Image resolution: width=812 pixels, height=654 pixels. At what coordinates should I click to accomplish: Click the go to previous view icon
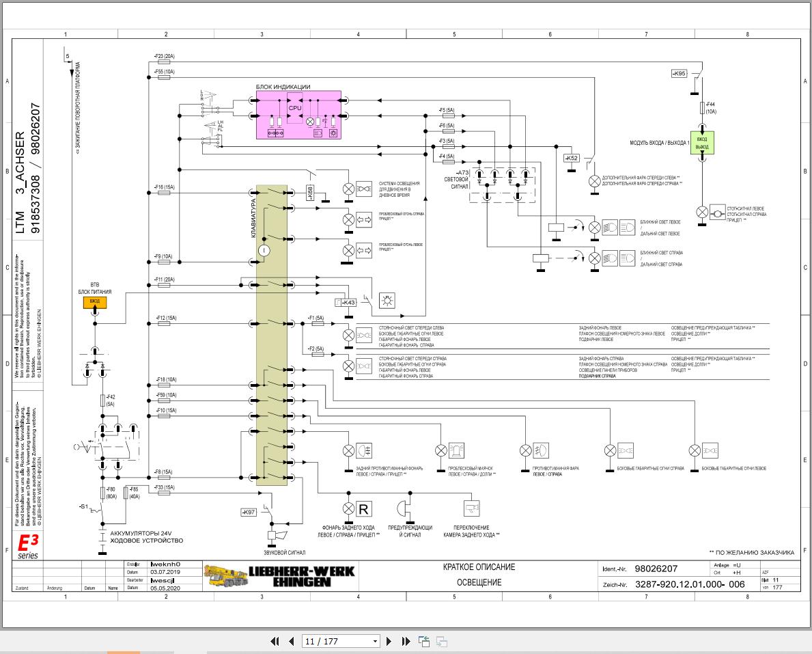tap(424, 641)
